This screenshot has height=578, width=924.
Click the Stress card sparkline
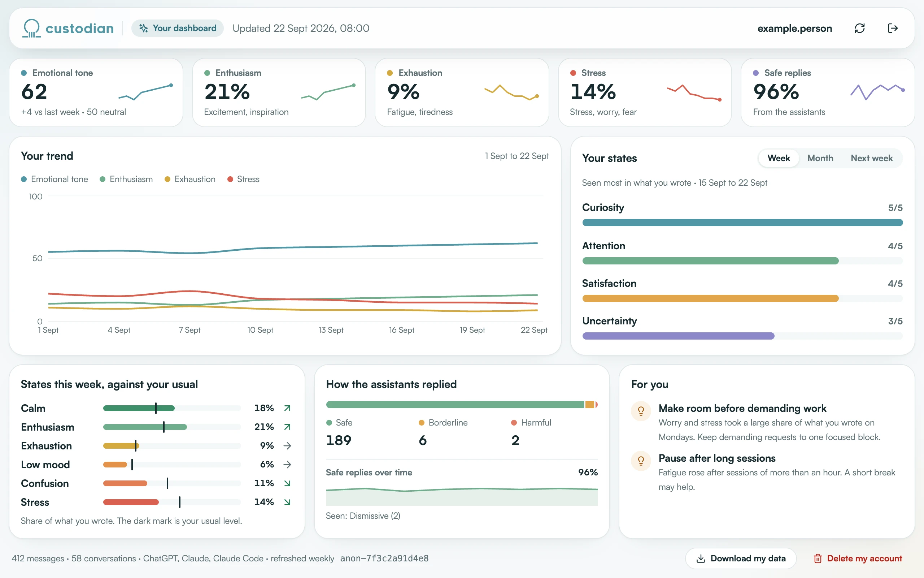coord(694,92)
